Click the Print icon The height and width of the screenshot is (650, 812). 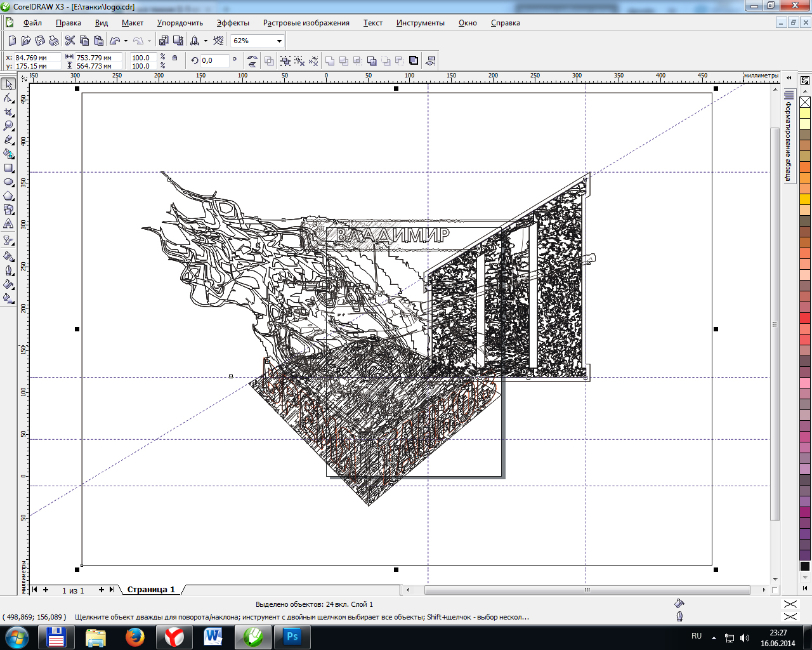(x=54, y=41)
